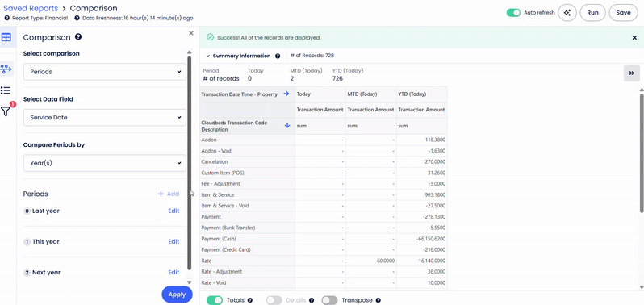The image size is (644, 305).
Task: Click the help icon beside Comparison heading
Action: (x=78, y=37)
